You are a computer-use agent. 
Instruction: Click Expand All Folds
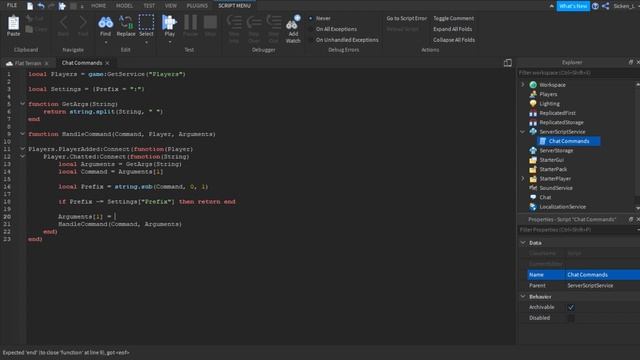[x=452, y=29]
